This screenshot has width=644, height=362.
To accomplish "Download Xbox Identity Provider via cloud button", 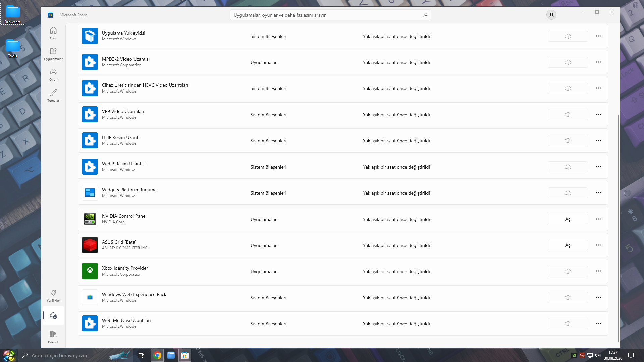I will [x=568, y=271].
